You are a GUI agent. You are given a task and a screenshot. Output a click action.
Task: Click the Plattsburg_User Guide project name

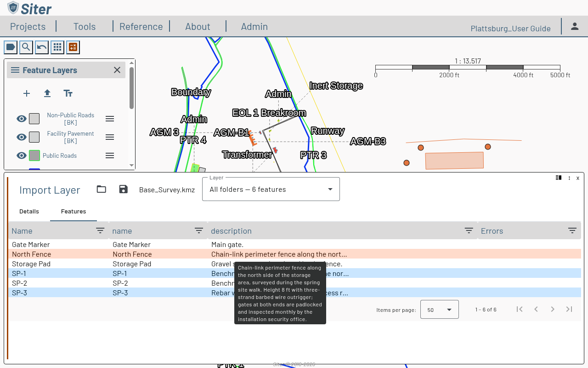tap(511, 28)
